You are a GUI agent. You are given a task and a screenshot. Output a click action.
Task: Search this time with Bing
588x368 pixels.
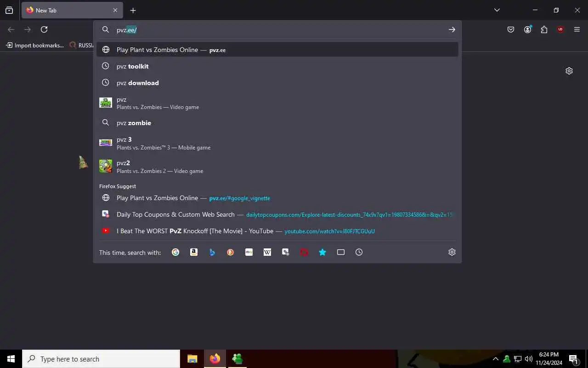coord(212,252)
